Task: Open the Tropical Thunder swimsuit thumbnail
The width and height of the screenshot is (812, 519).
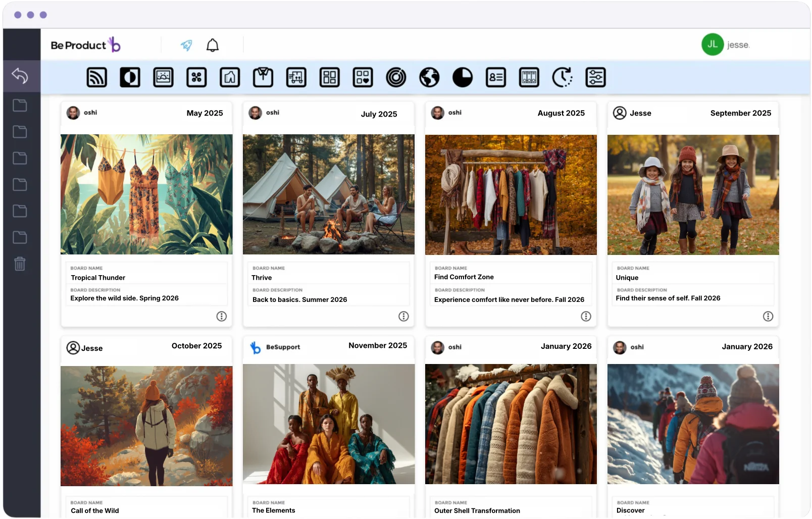Action: pos(146,194)
